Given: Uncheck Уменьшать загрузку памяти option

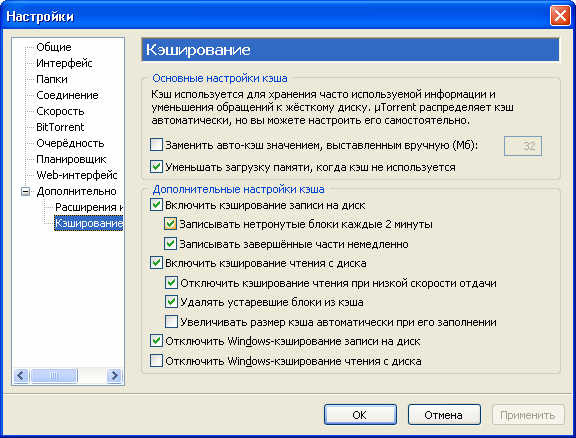Looking at the screenshot, I should point(156,167).
